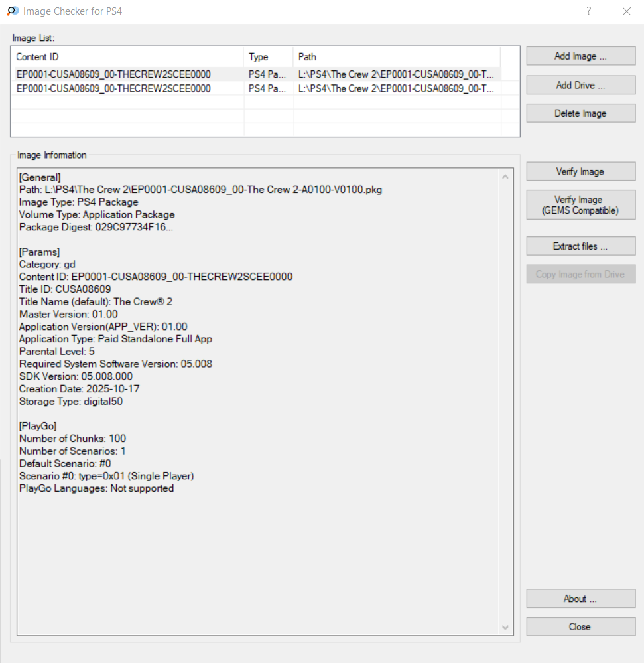The height and width of the screenshot is (663, 644).
Task: Click the Image Type: PS4 Package line
Action: (x=79, y=202)
